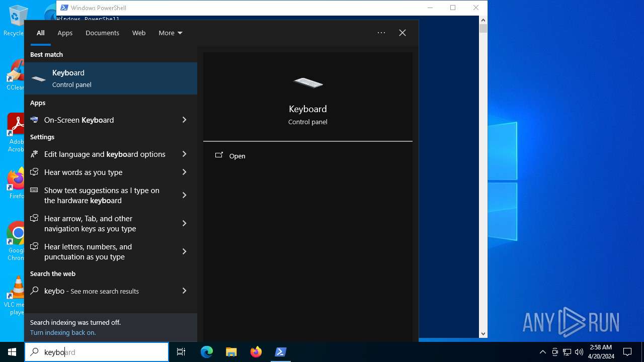Screen dimensions: 644x362
Task: Click PowerShell window scrollbar down arrow
Action: (x=484, y=334)
